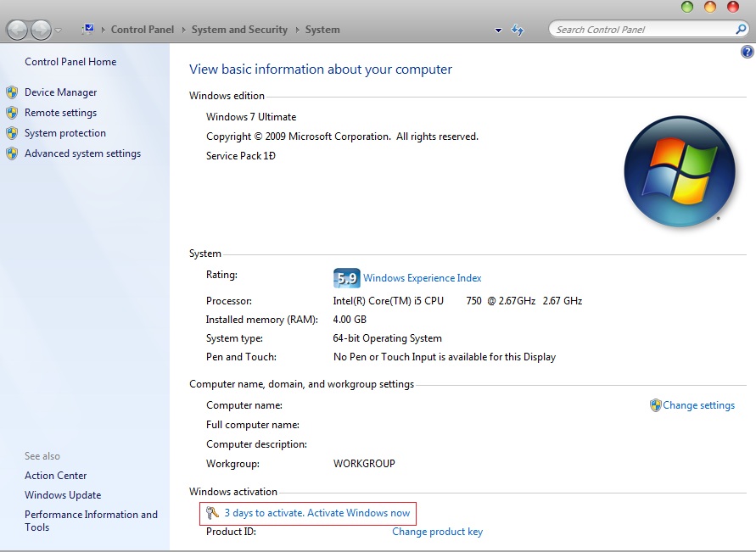Click the Windows Experience Index stars icon
Viewport: 756px width, 552px height.
pyautogui.click(x=346, y=277)
